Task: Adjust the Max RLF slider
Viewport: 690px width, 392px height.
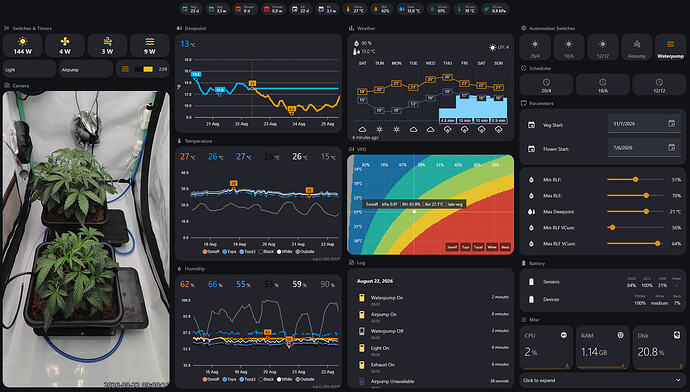Action: pyautogui.click(x=635, y=195)
